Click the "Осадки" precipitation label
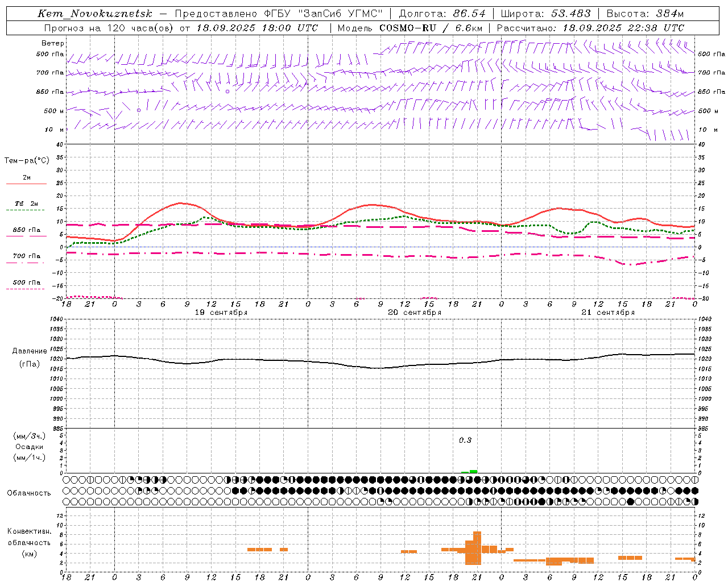Screen dimensions: 728x582 30,447
